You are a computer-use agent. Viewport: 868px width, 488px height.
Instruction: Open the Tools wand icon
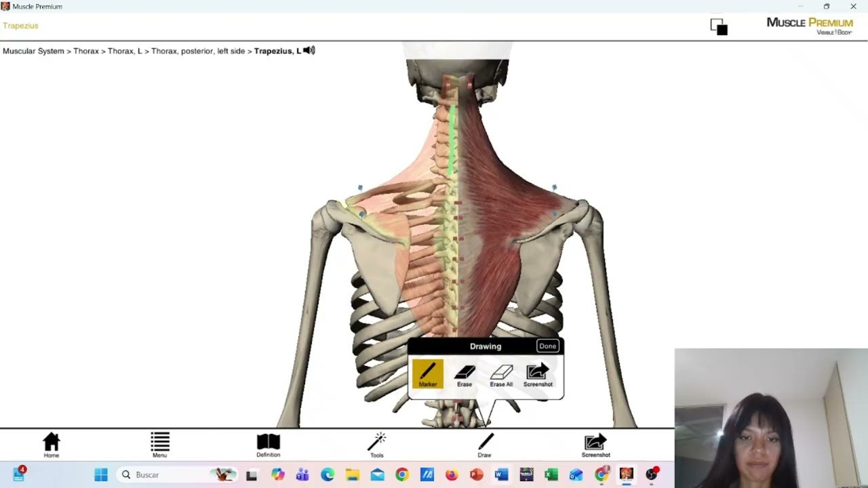(377, 445)
